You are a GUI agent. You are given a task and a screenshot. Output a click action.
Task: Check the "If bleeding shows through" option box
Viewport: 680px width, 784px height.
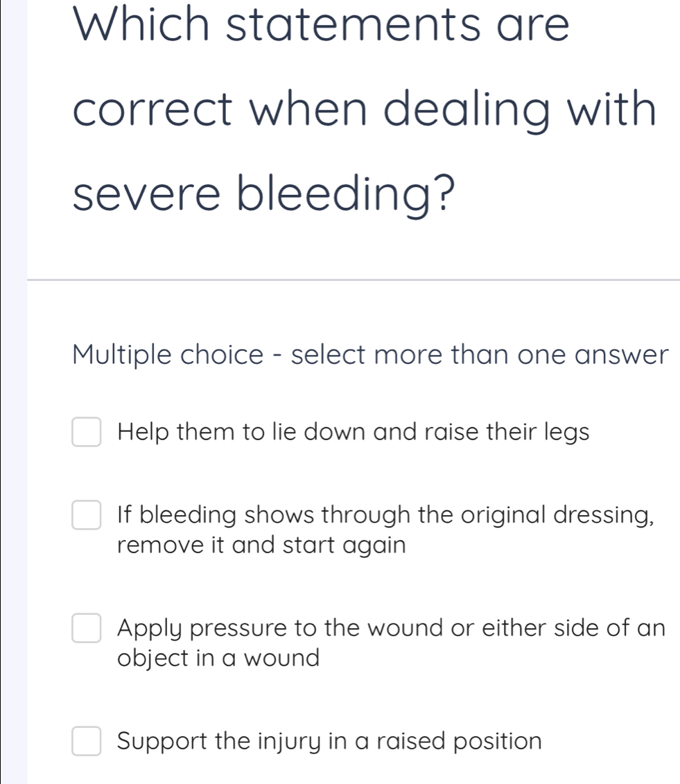87,516
